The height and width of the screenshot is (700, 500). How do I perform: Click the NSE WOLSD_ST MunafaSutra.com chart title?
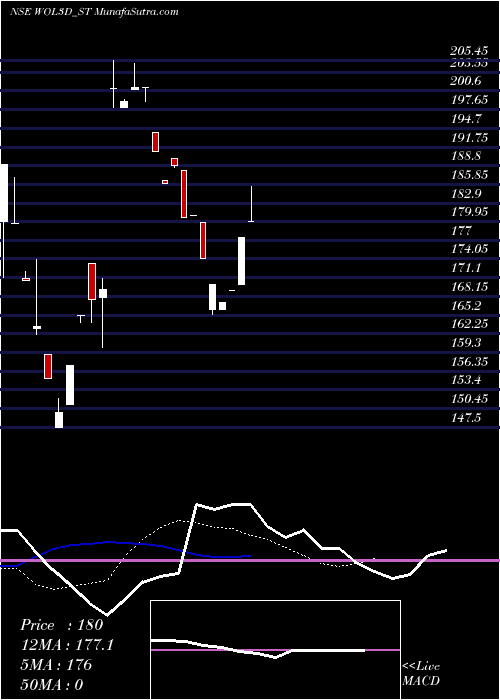[x=94, y=12]
